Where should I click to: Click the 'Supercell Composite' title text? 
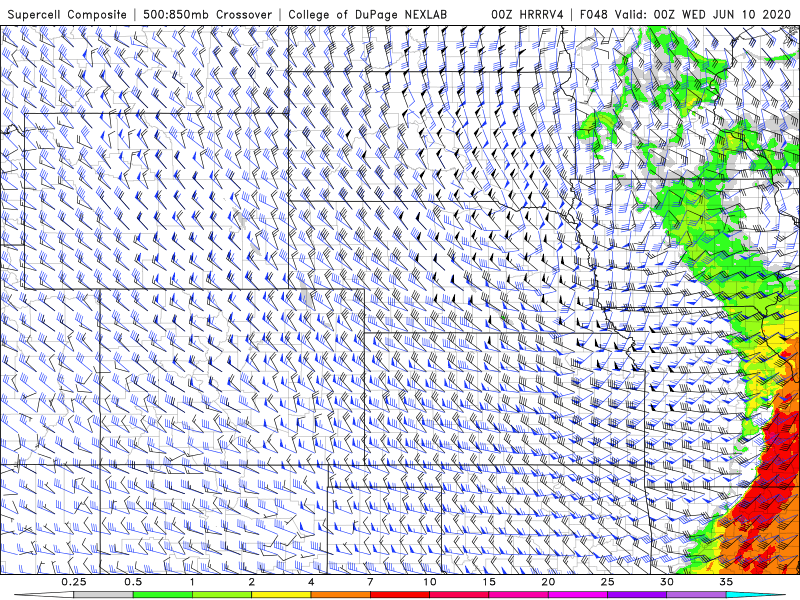pos(67,14)
